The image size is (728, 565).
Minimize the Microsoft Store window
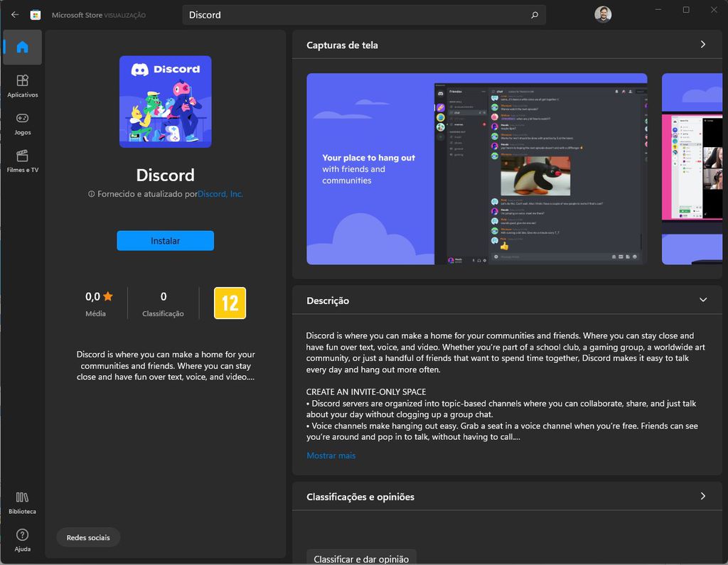[658, 10]
